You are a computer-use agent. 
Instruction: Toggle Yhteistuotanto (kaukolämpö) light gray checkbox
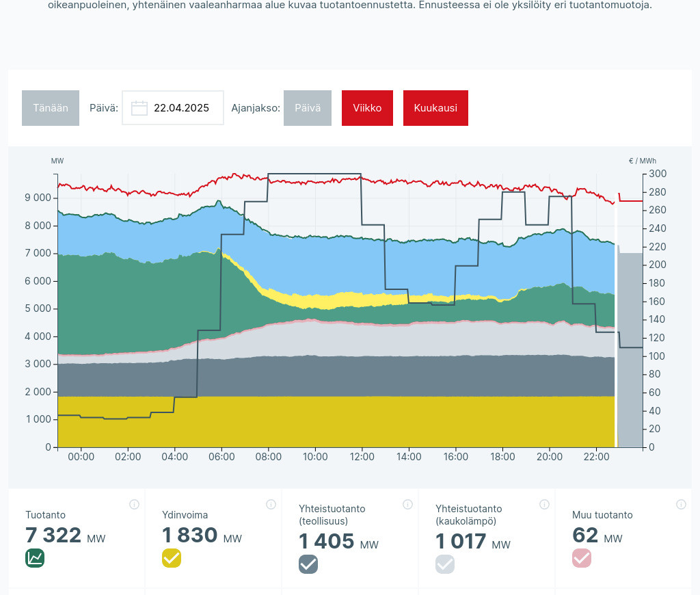point(445,564)
